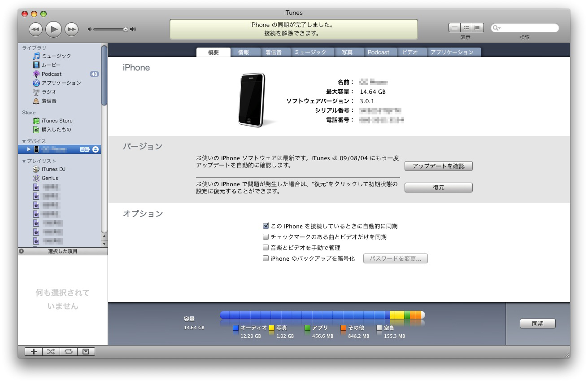588x385 pixels.
Task: Click the green アプリ legend swatch
Action: pos(307,328)
